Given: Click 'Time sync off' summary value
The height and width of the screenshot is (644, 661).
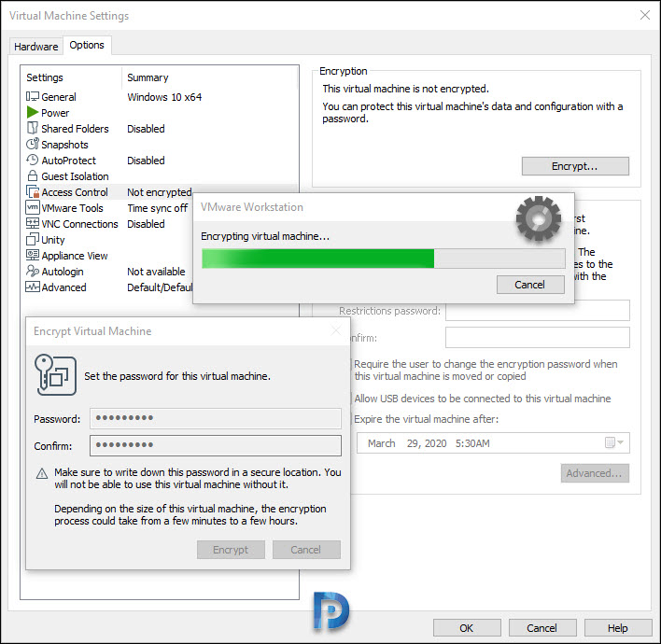Looking at the screenshot, I should (x=157, y=208).
